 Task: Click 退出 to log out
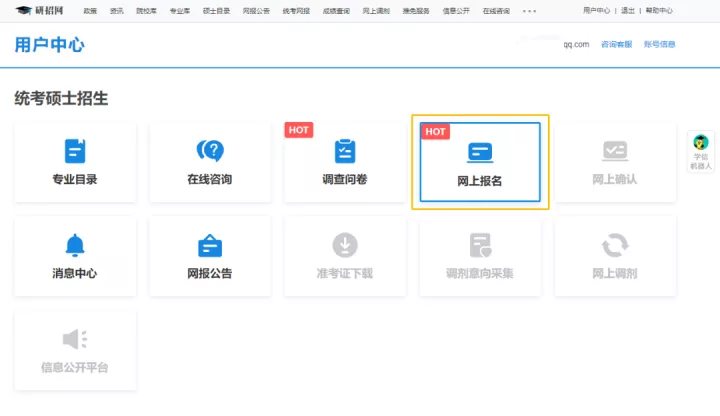[628, 10]
